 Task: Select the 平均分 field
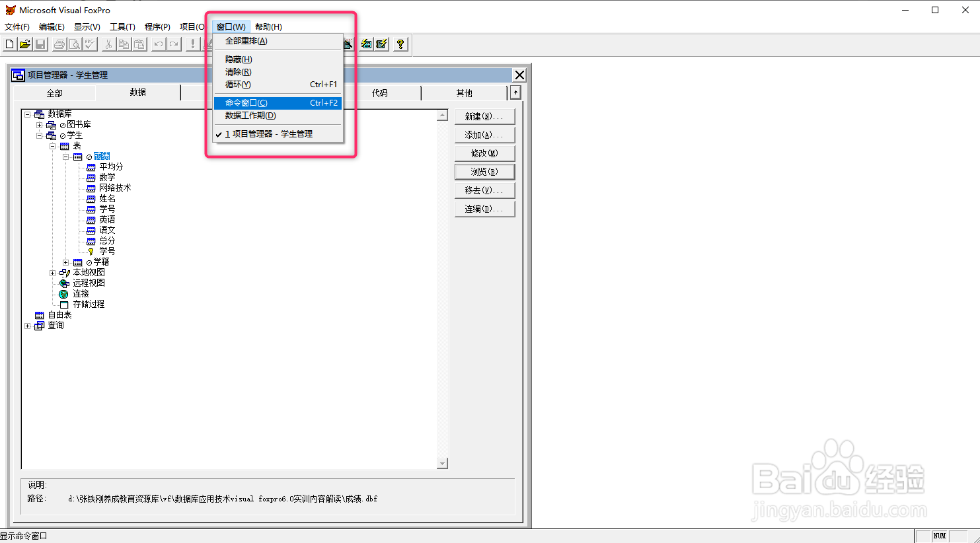tap(111, 166)
